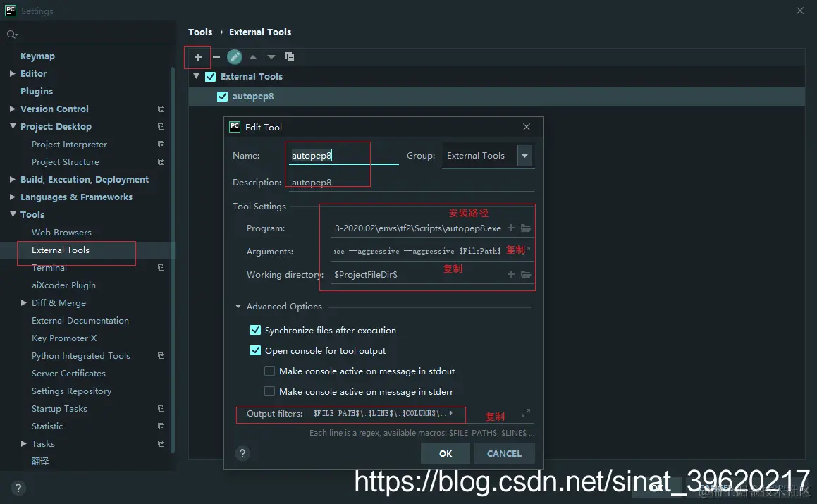Image resolution: width=817 pixels, height=504 pixels.
Task: Open External Tools settings page
Action: (x=61, y=250)
